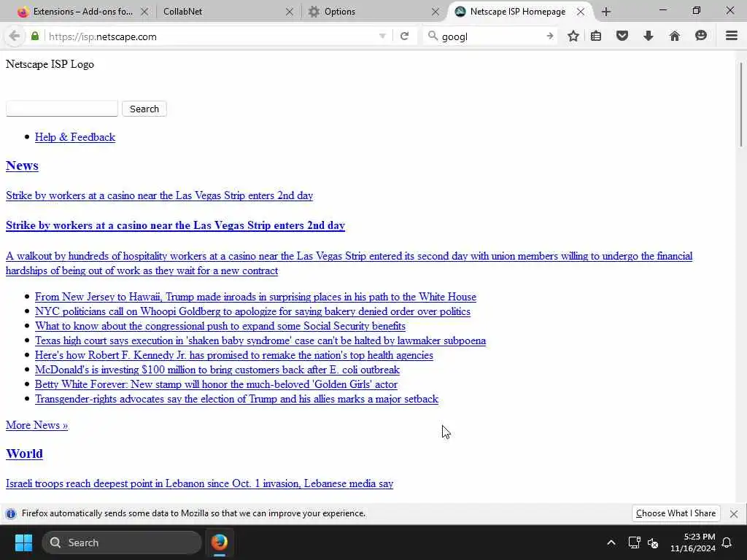Dismiss the Firefox data notification bar
This screenshot has width=747, height=560.
[734, 514]
